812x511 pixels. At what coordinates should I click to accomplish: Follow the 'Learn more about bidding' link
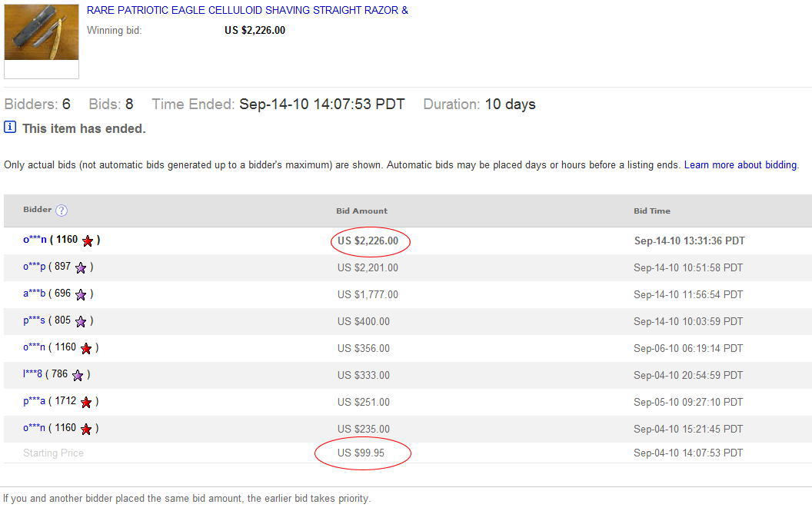740,164
